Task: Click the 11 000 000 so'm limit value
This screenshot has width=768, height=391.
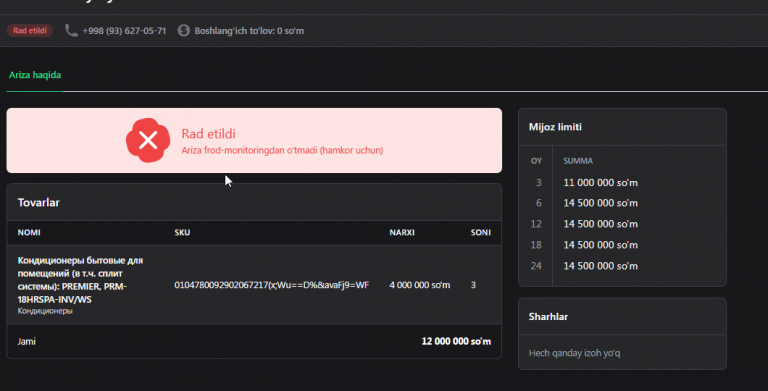Action: coord(600,183)
